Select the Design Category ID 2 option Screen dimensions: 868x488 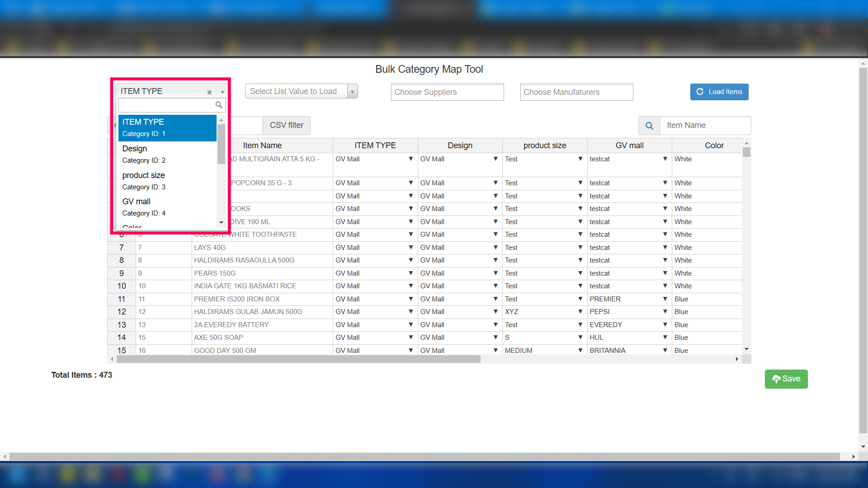167,154
